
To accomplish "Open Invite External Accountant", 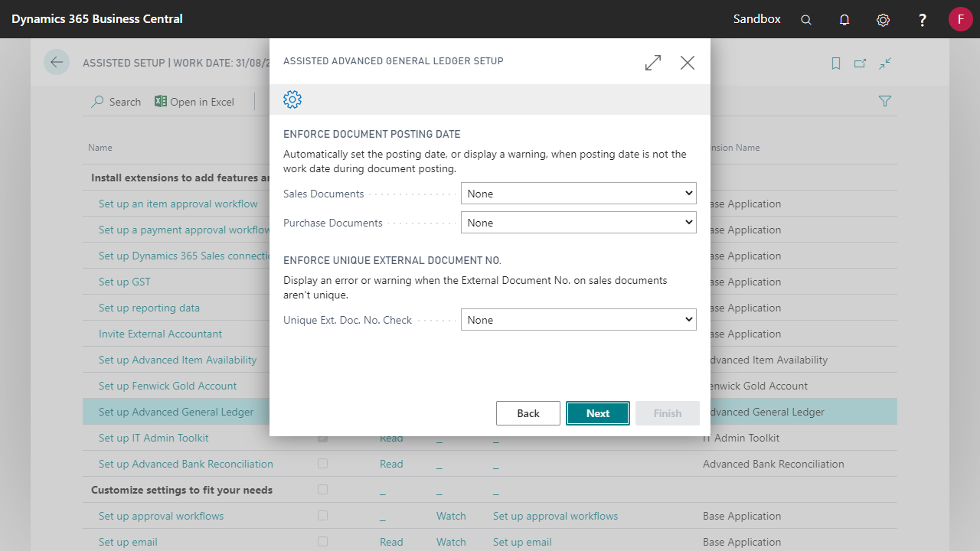I will [161, 334].
